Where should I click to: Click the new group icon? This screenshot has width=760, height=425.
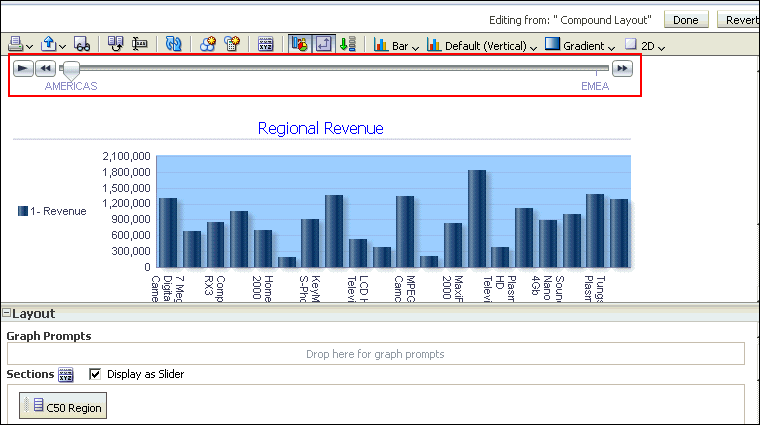coord(208,45)
